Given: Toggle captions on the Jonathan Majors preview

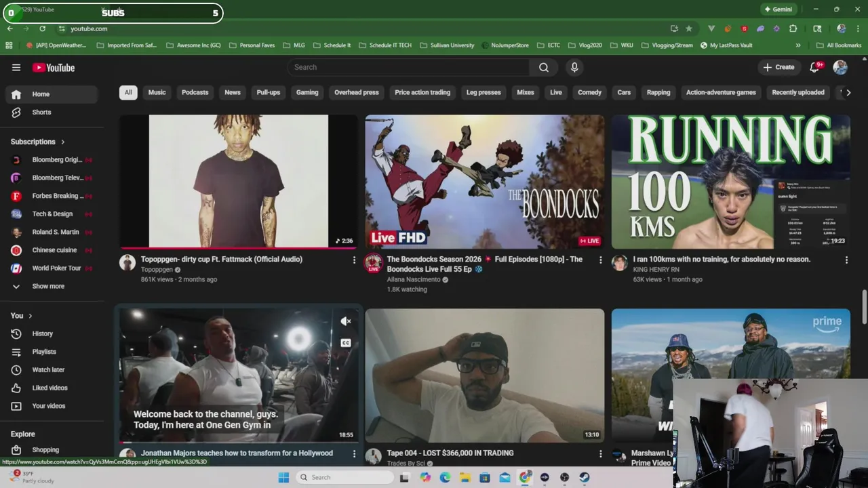Looking at the screenshot, I should pos(346,343).
